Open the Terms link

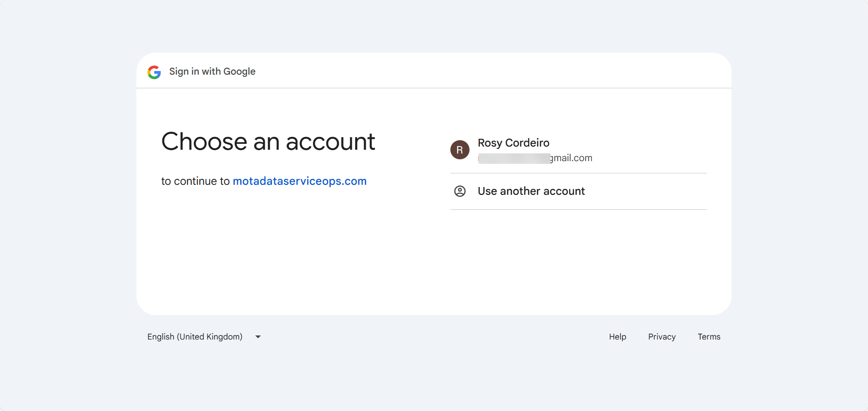(x=709, y=337)
